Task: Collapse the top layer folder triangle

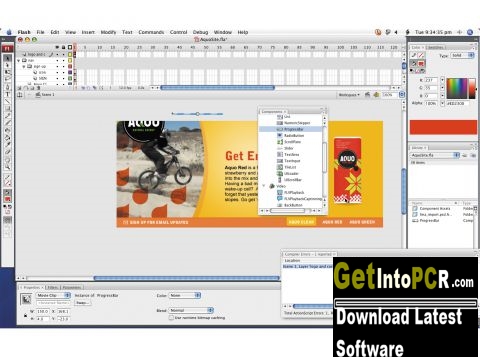Action: click(x=19, y=60)
